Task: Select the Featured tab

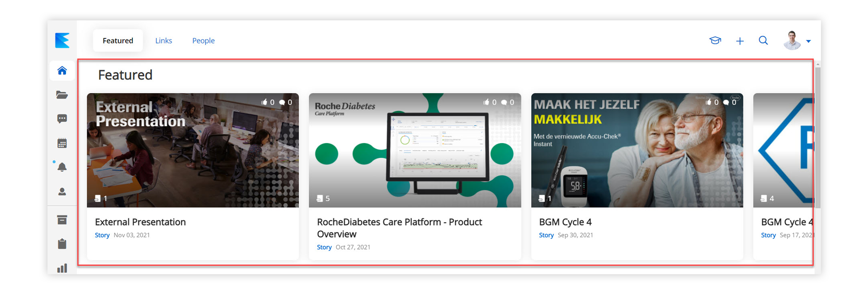Action: click(x=118, y=41)
